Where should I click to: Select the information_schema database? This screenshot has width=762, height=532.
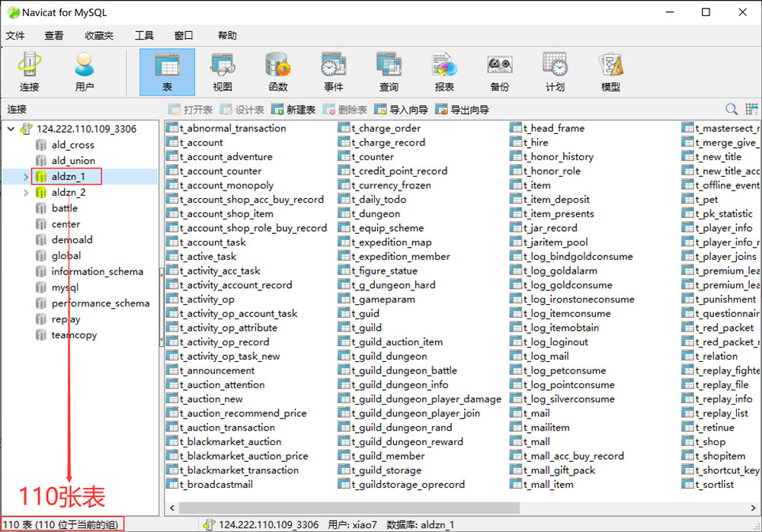click(x=97, y=271)
